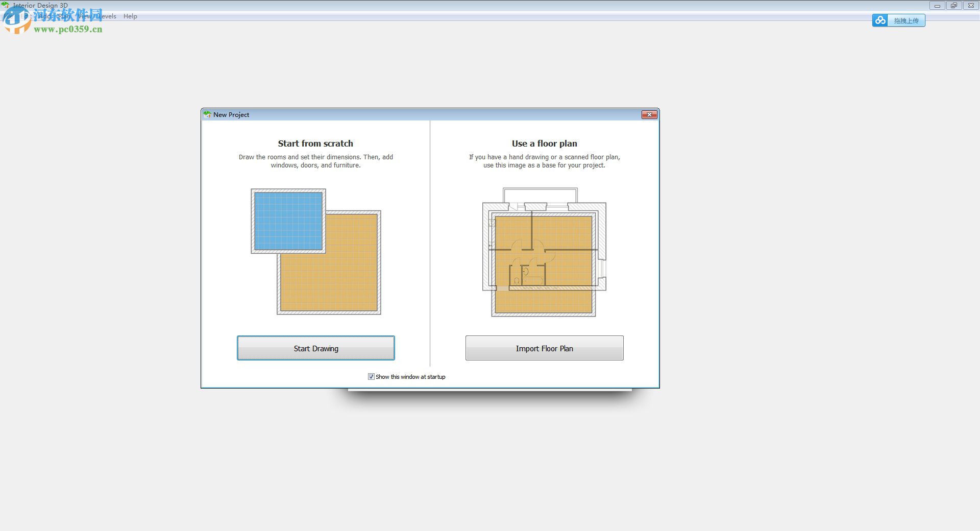The width and height of the screenshot is (980, 531).
Task: Restore down the Interior Design 3D window
Action: 953,6
